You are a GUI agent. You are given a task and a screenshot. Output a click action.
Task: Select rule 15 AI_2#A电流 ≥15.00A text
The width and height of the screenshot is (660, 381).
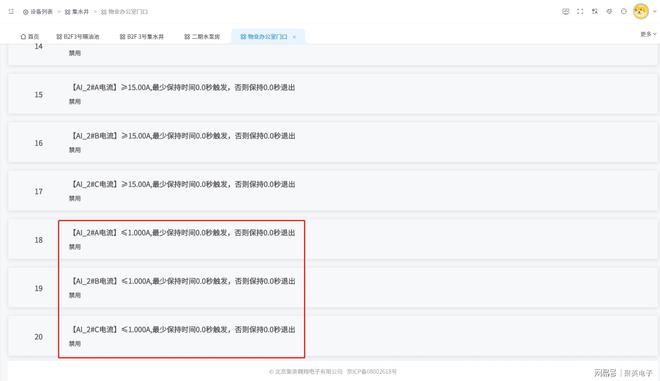click(x=182, y=88)
